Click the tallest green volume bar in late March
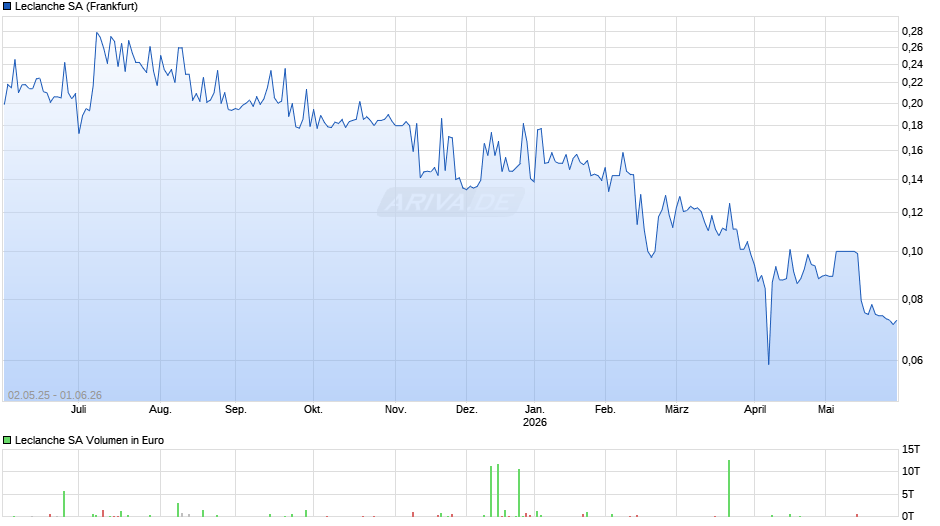This screenshot has height=526, width=940. tap(729, 488)
